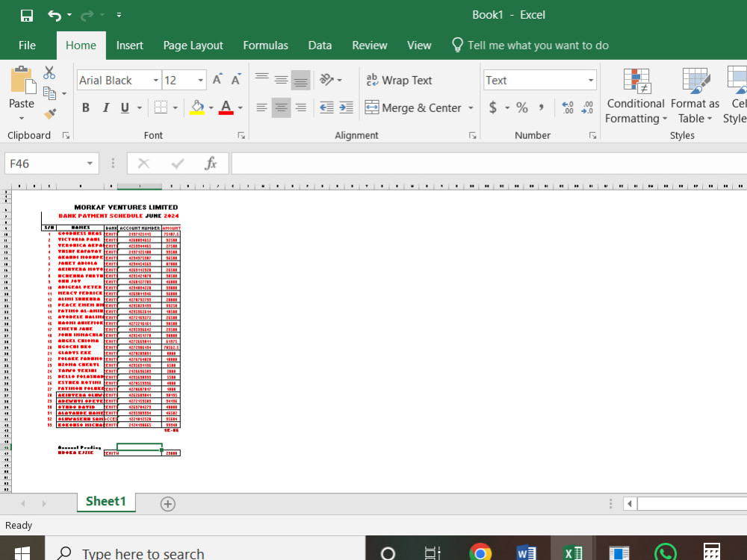
Task: Open Format as Table gallery
Action: tap(695, 96)
